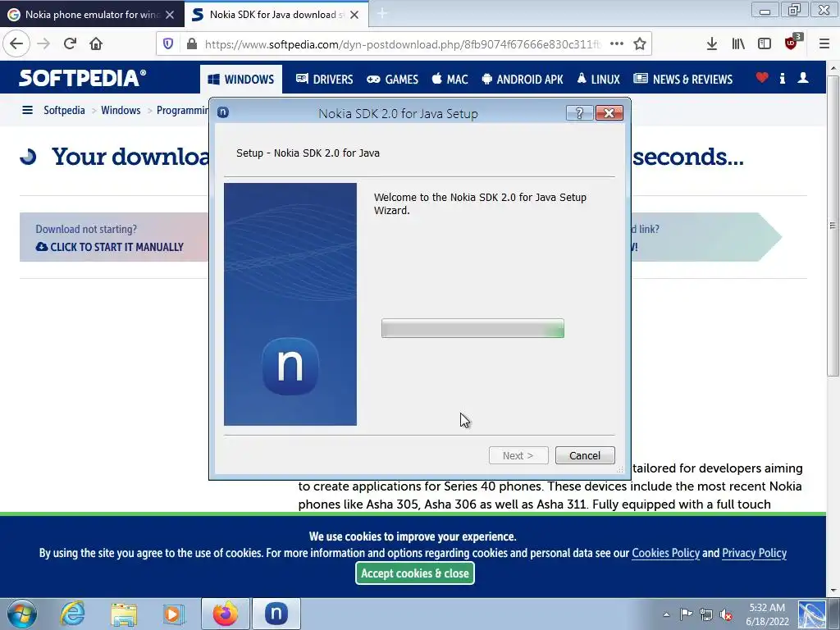840x630 pixels.
Task: Close the Nokia SDK for Java download tab
Action: point(354,15)
